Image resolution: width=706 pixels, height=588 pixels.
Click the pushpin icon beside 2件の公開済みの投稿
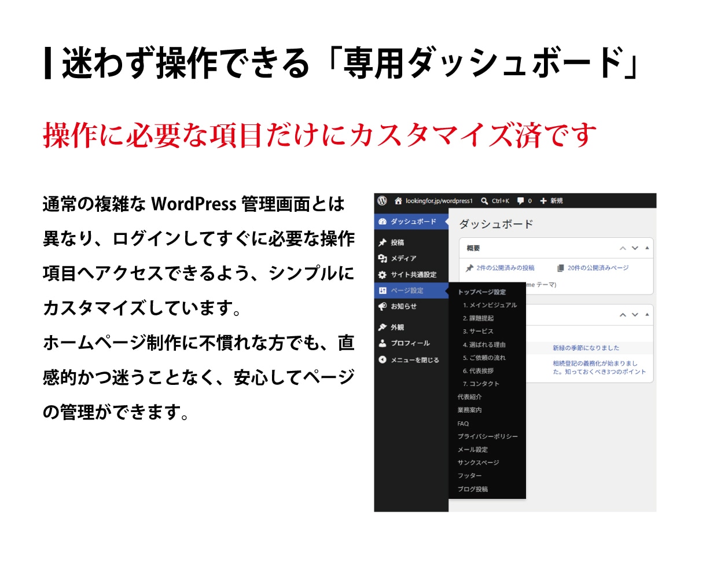[470, 268]
